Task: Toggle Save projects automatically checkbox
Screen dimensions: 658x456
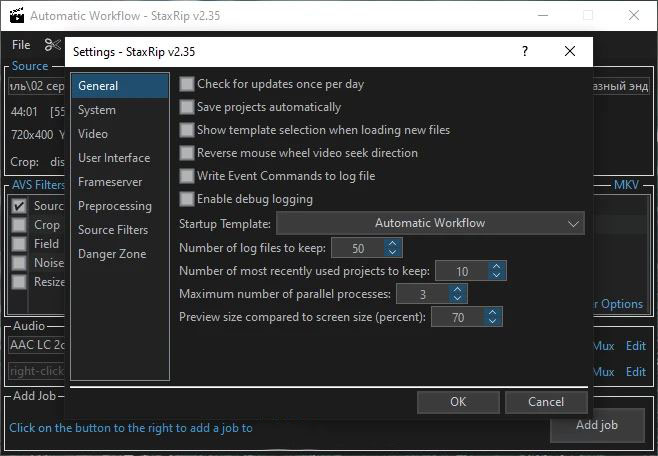Action: pos(187,107)
